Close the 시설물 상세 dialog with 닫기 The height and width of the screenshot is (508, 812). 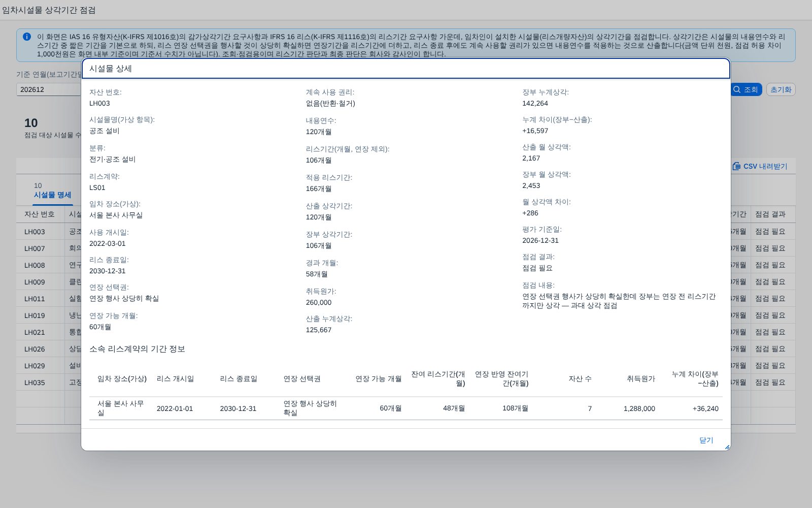coord(706,440)
